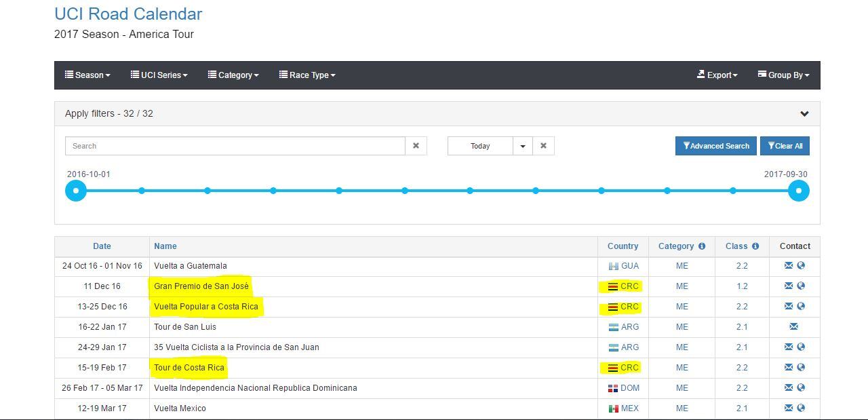Expand the Today date dropdown arrow
The height and width of the screenshot is (420, 868).
[x=522, y=146]
